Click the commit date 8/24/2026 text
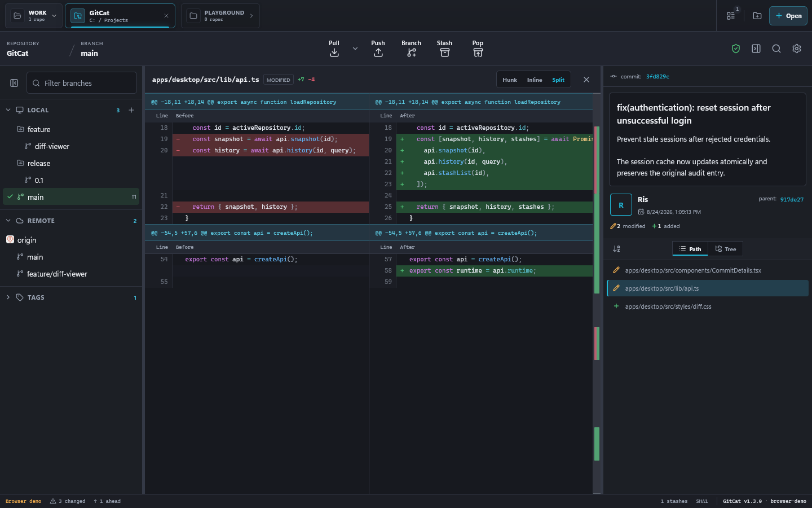 674,212
